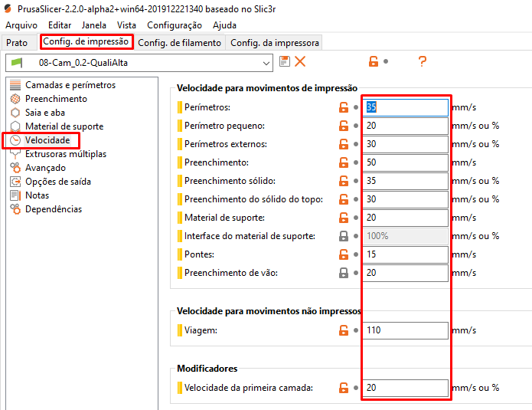Viewport: 532px width, 410px height.
Task: Click the Notas page icon
Action: coord(15,195)
